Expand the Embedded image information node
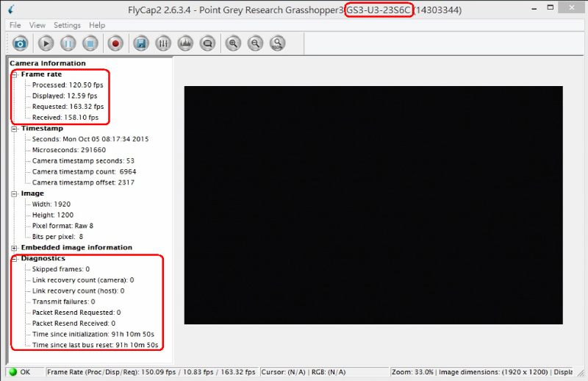588x381 pixels. (x=15, y=248)
